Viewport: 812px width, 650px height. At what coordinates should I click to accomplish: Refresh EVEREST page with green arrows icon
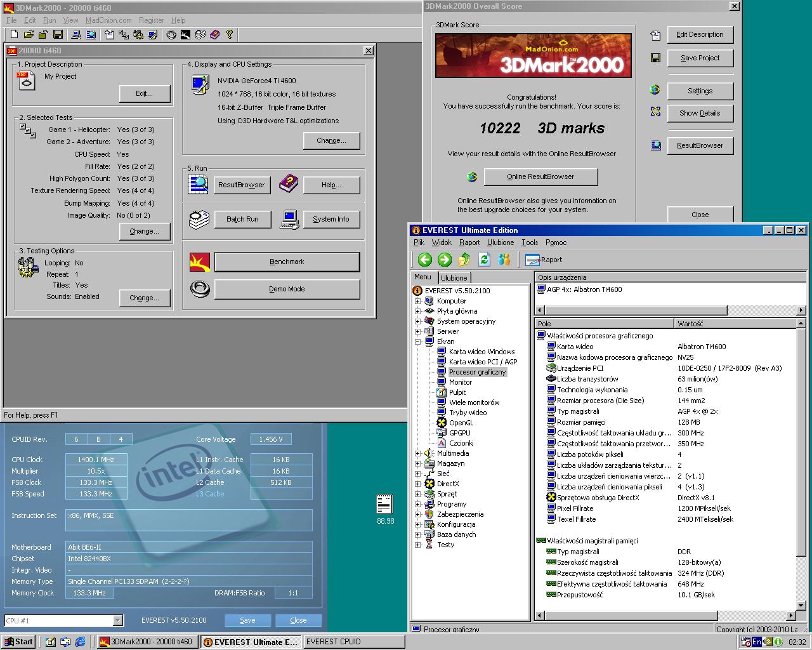click(x=484, y=259)
